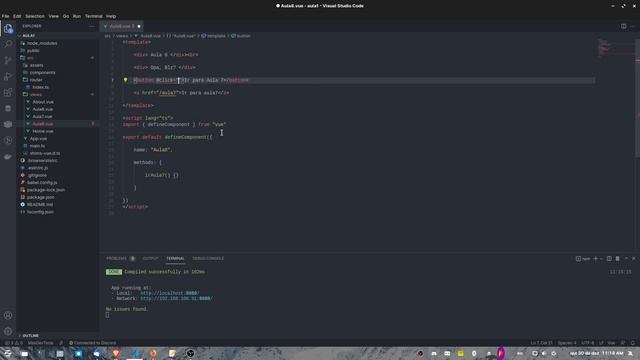
Task: Click the taskbar clock
Action: (x=596, y=353)
